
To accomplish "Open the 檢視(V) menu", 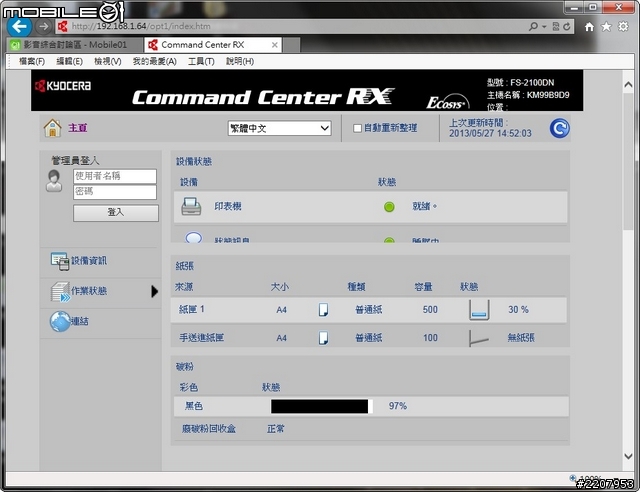I will (108, 61).
